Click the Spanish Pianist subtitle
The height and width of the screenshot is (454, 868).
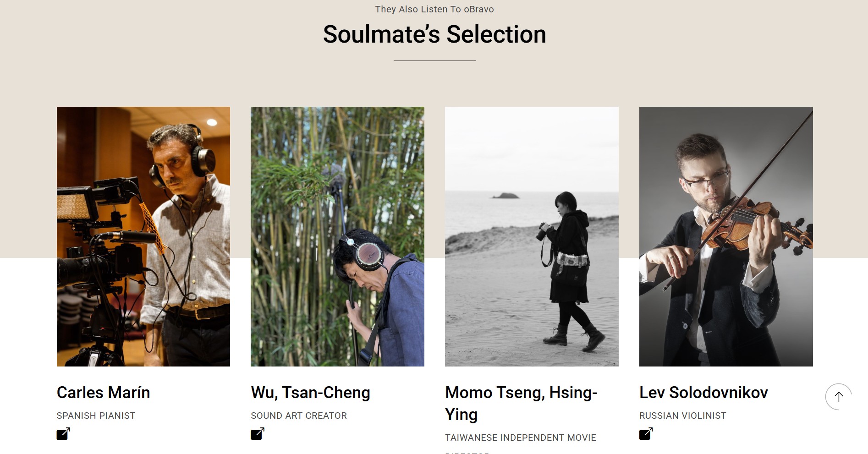tap(96, 416)
